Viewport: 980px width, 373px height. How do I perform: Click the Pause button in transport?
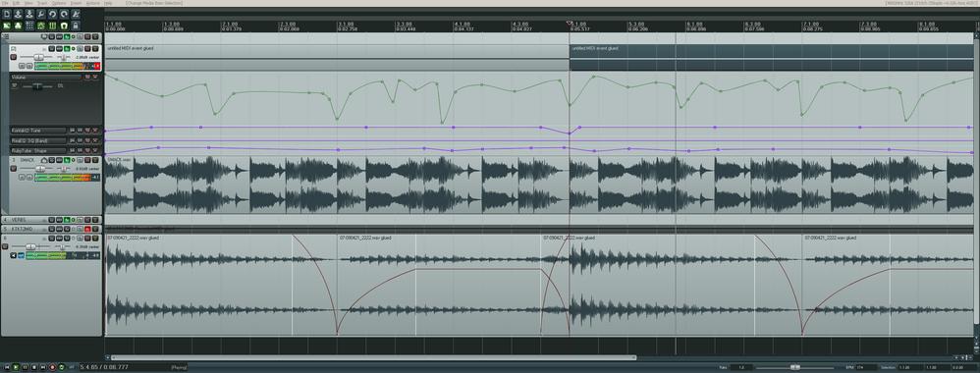click(25, 367)
